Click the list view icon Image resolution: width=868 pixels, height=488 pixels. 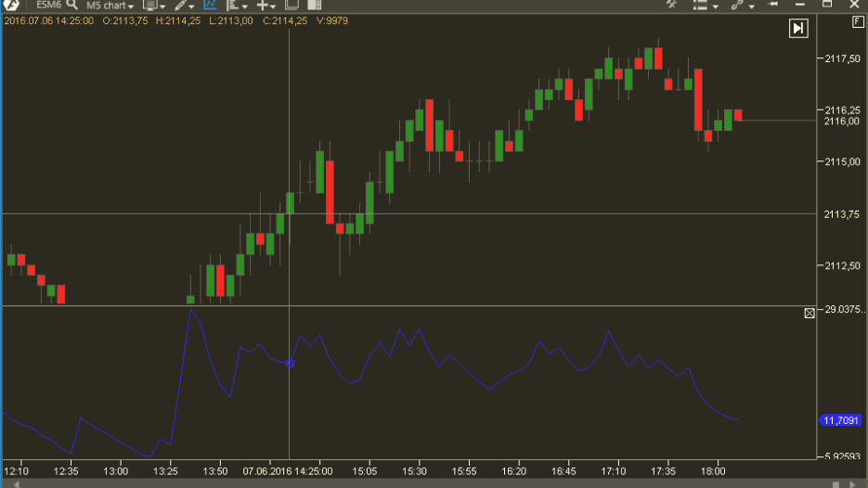[x=700, y=6]
